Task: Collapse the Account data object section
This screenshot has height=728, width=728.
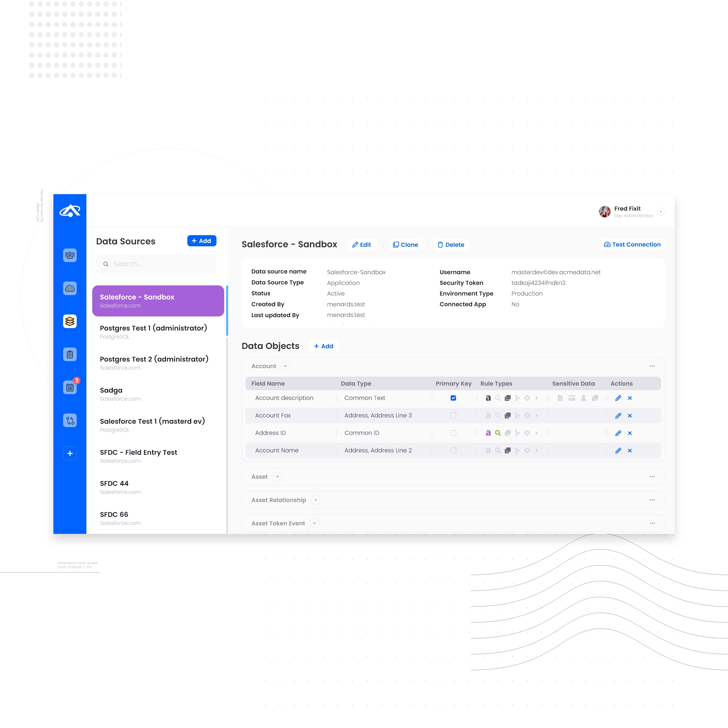Action: click(x=285, y=366)
